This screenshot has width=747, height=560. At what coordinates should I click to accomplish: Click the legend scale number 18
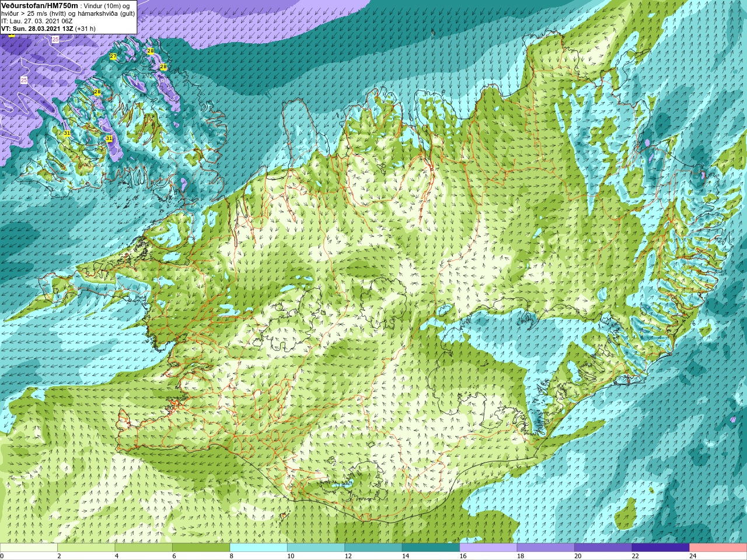click(x=521, y=556)
